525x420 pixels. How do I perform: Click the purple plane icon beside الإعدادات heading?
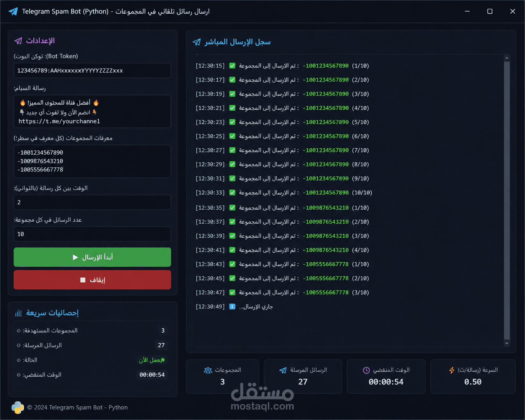point(18,41)
